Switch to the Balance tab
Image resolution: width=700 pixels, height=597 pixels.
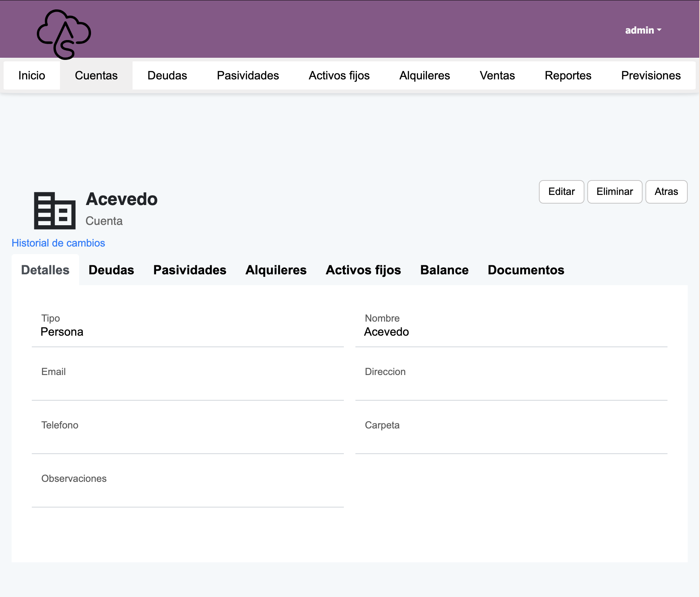pyautogui.click(x=444, y=270)
